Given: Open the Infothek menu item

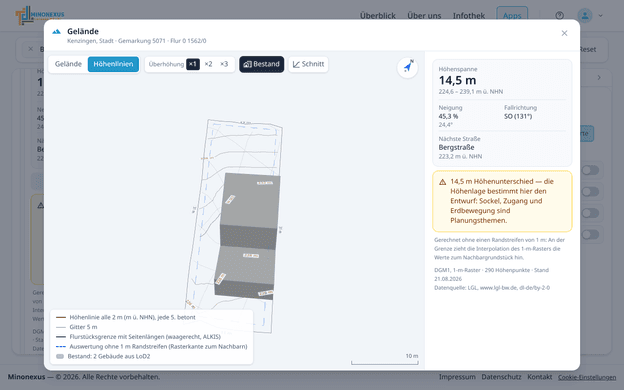Looking at the screenshot, I should coord(469,16).
